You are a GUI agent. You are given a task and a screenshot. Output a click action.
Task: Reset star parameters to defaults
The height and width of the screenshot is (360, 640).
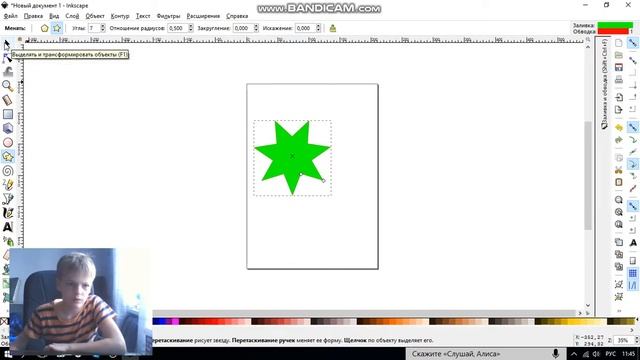[x=333, y=28]
